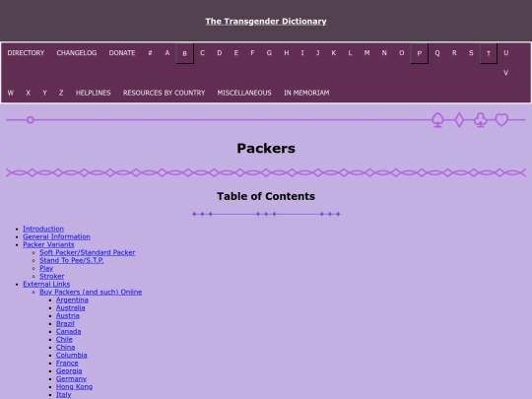
Task: Open the letter Z section
Action: click(x=61, y=93)
